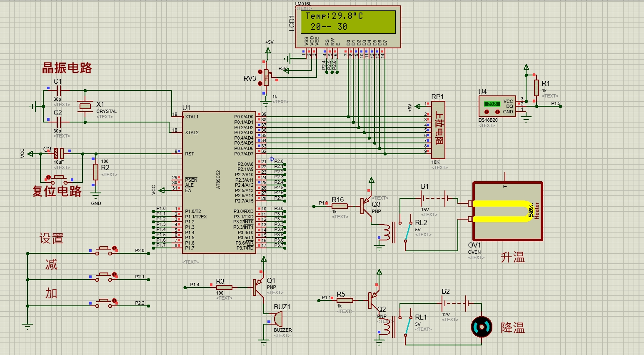Select capacitor C2 symbol

coord(58,122)
